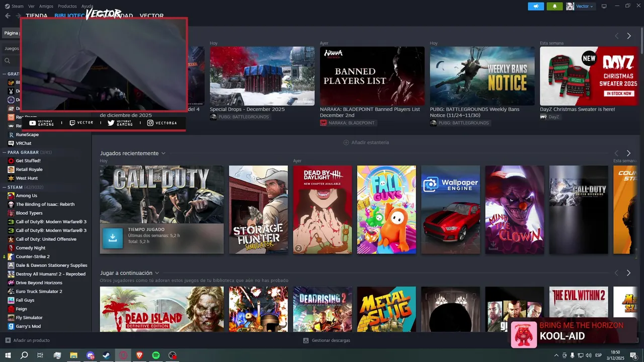Image resolution: width=644 pixels, height=362 pixels.
Task: Click the Añadir un producto plus icon
Action: [8, 340]
